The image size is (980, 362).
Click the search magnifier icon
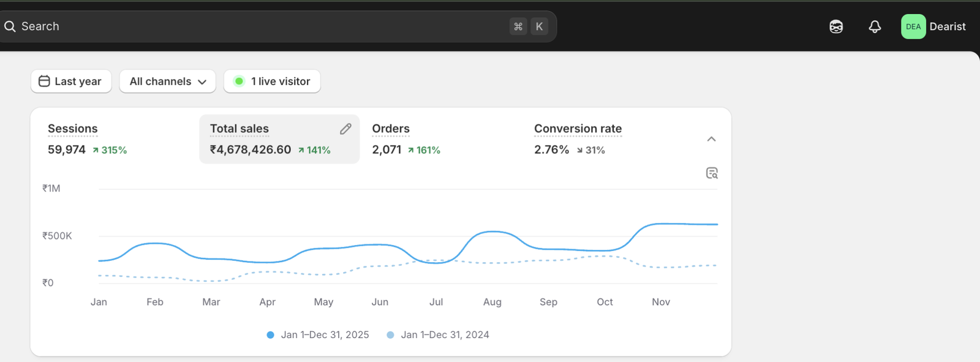pos(10,26)
